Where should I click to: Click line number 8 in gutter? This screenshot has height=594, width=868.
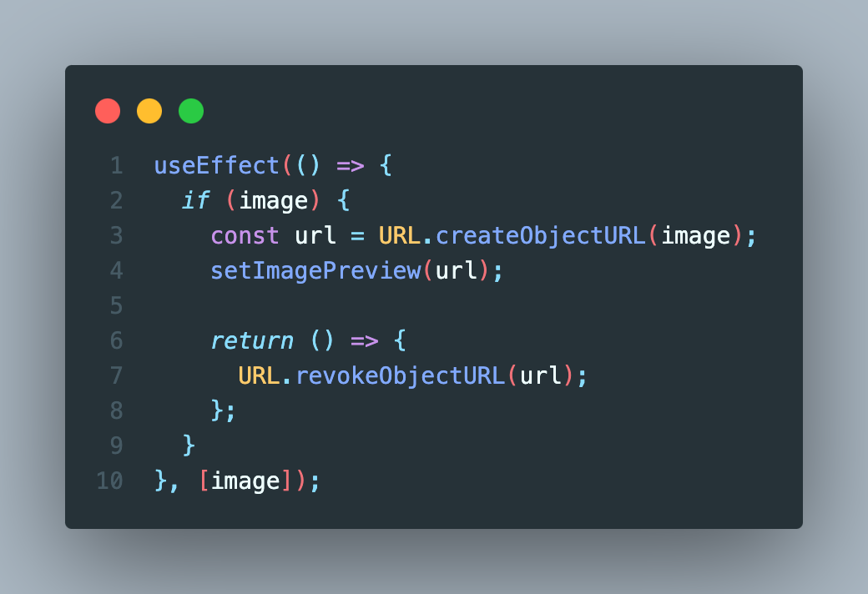pos(116,410)
